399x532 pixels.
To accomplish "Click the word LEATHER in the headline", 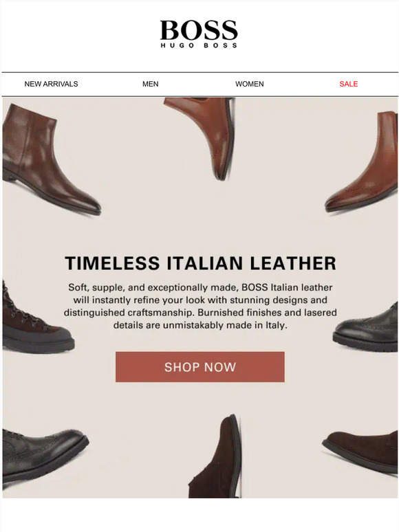I will 293,263.
